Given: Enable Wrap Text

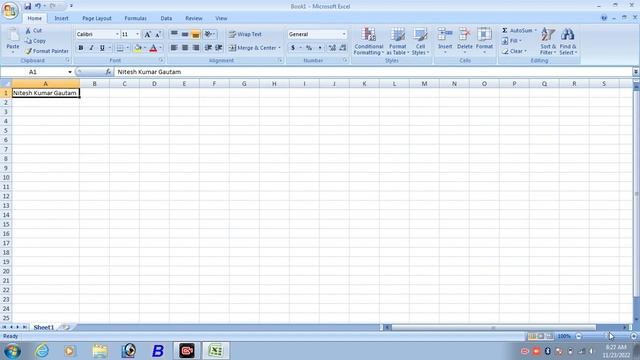Looking at the screenshot, I should coord(245,34).
